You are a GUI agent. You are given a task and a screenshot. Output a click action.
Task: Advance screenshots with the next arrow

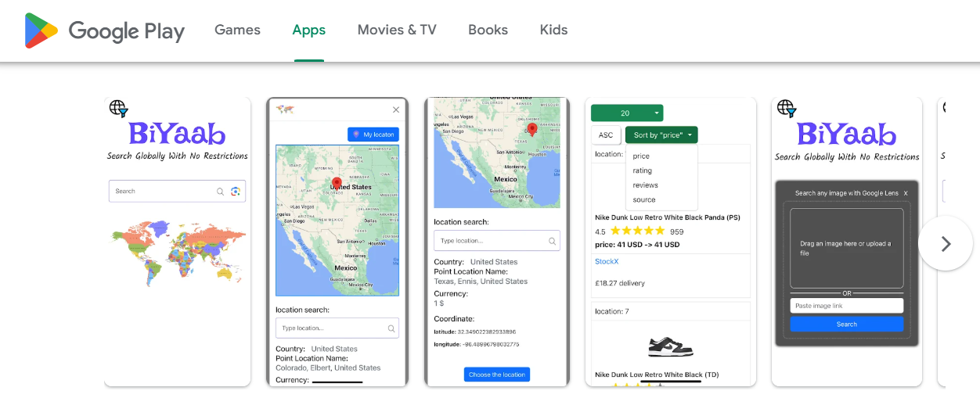pyautogui.click(x=946, y=243)
